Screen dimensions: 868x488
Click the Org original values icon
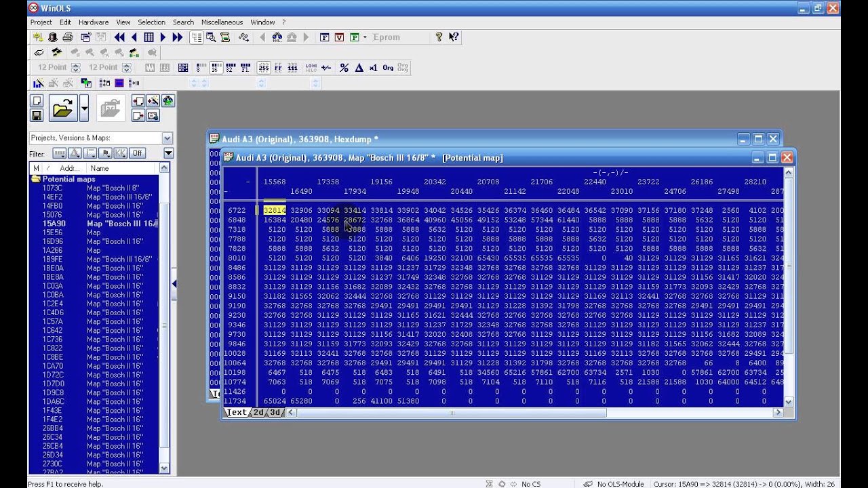coord(388,68)
